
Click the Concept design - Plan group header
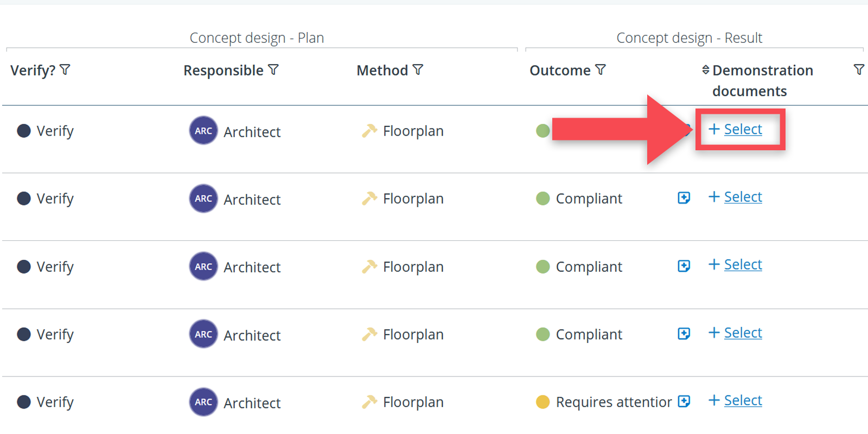pos(257,38)
